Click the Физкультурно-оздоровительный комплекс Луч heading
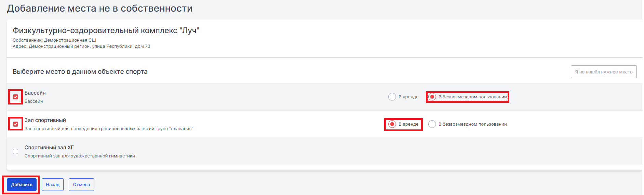The width and height of the screenshot is (644, 195). tap(106, 30)
